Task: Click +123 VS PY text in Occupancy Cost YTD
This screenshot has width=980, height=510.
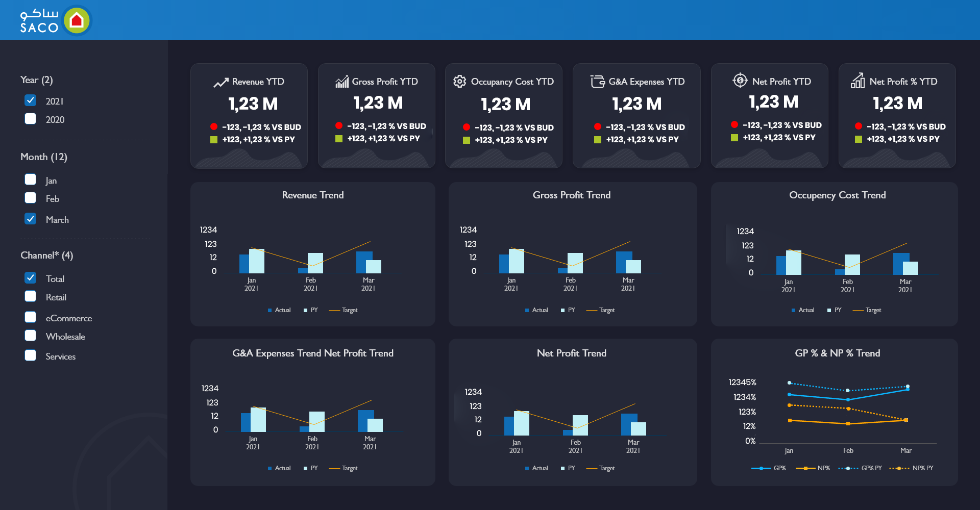Action: click(x=511, y=140)
